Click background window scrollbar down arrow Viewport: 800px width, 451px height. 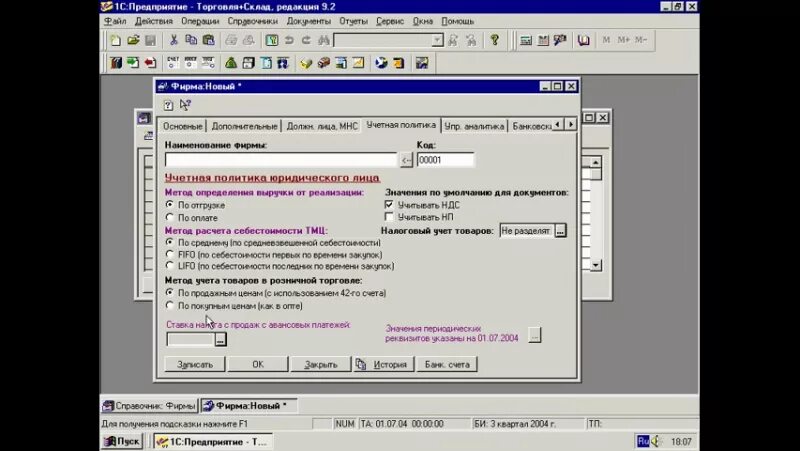596,265
